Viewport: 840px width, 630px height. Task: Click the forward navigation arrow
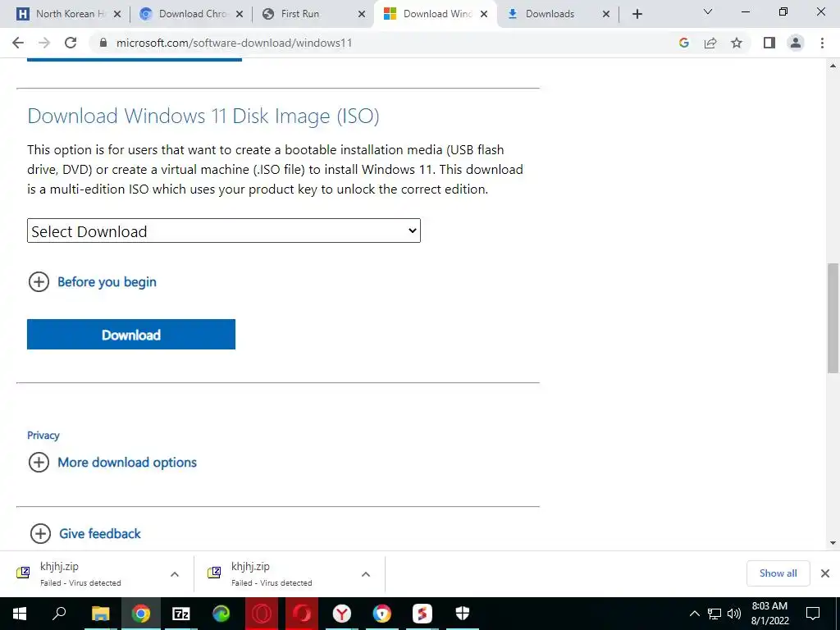click(x=44, y=43)
